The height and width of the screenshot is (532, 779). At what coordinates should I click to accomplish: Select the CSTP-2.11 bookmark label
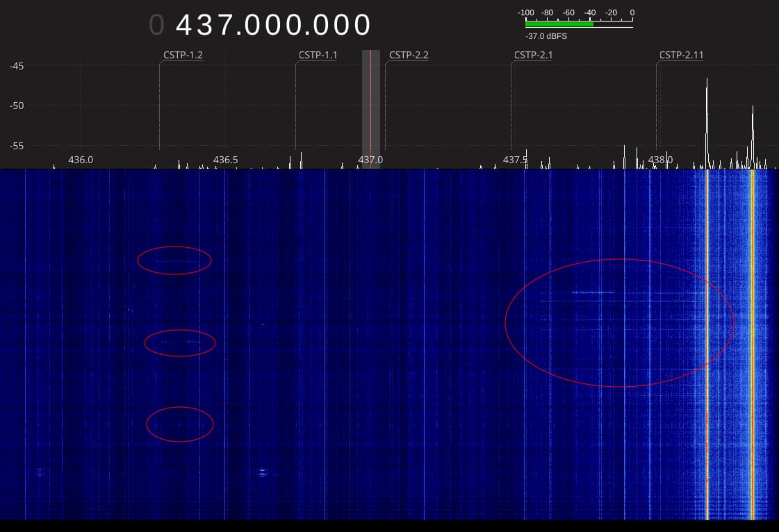pyautogui.click(x=681, y=55)
